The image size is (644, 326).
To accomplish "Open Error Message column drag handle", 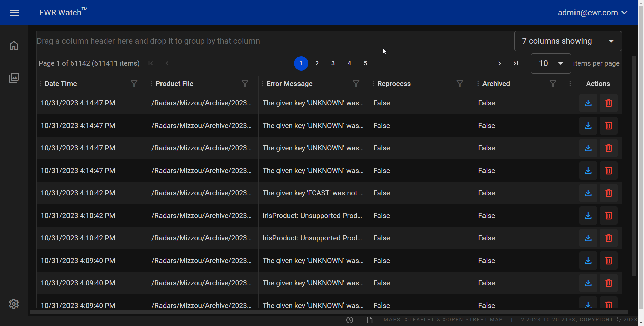I will coord(263,84).
